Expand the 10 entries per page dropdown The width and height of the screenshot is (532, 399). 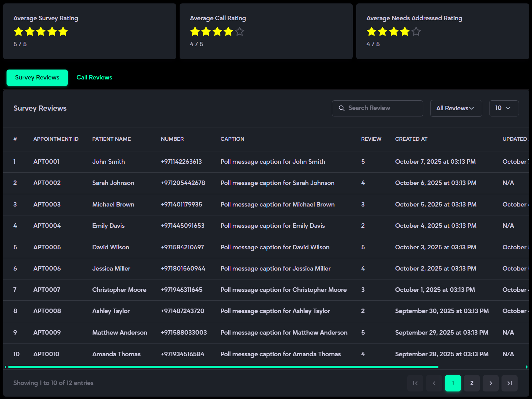[503, 108]
